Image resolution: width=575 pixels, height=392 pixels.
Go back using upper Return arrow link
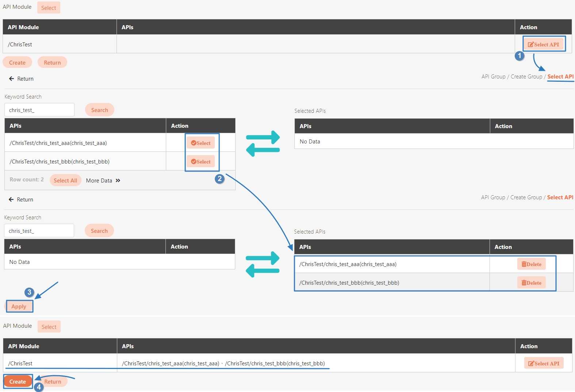[21, 79]
